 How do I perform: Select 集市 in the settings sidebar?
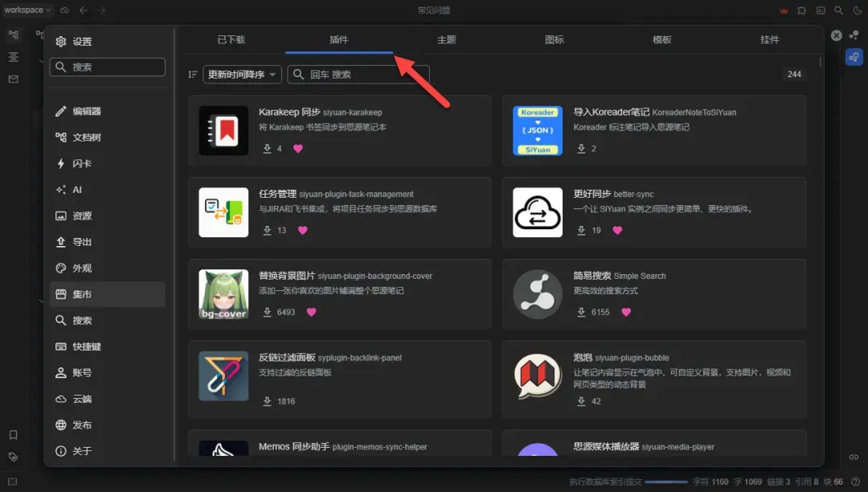[108, 294]
